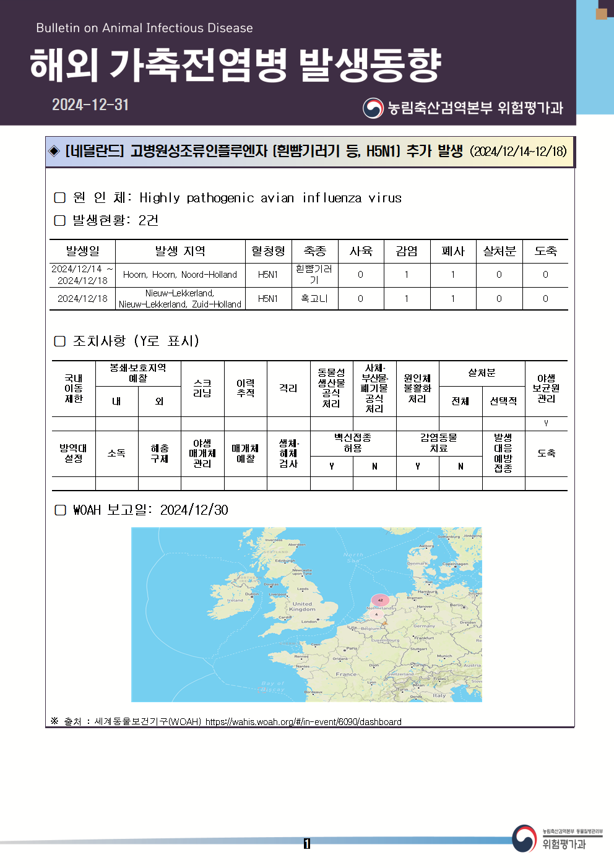Click the 야생 보균원 관리 header

(546, 389)
